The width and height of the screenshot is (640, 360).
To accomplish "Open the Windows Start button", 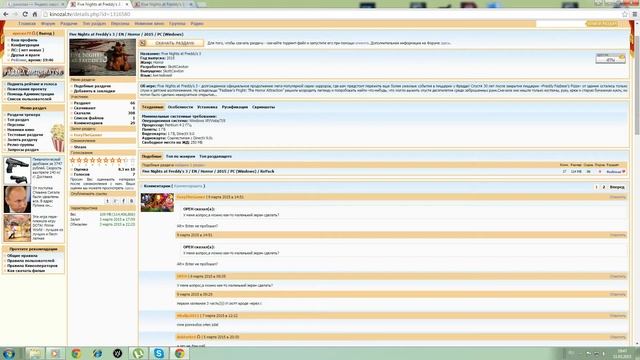I will tap(9, 353).
